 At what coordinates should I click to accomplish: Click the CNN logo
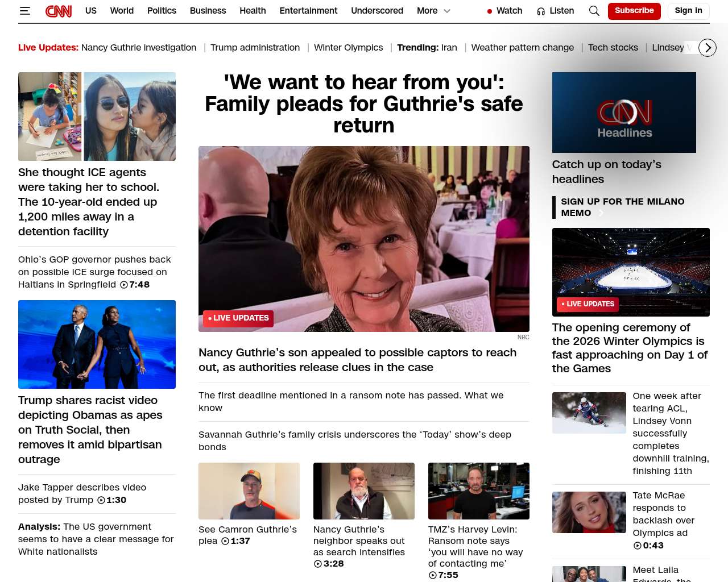[x=59, y=11]
